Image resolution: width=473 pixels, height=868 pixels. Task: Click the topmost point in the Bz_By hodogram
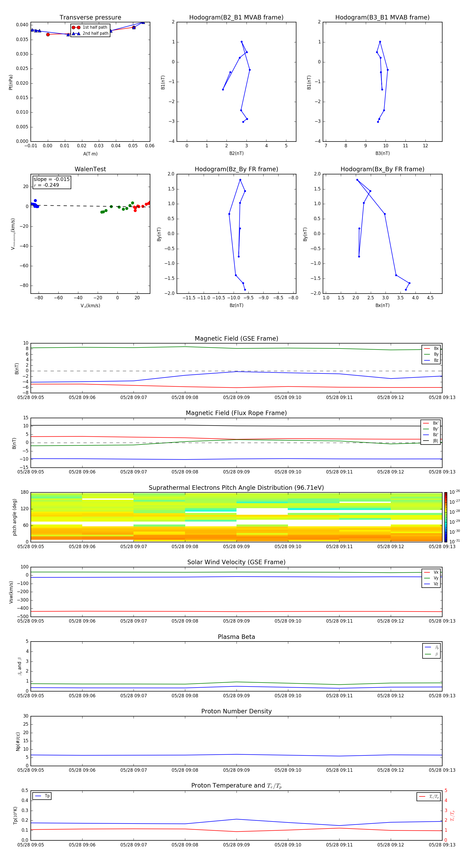click(x=240, y=180)
